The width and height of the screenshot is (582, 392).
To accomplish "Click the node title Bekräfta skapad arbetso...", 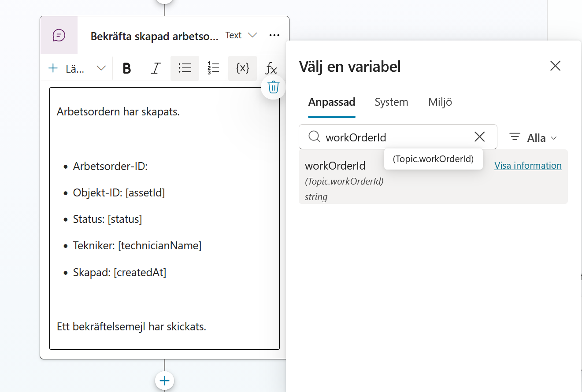I will point(154,36).
